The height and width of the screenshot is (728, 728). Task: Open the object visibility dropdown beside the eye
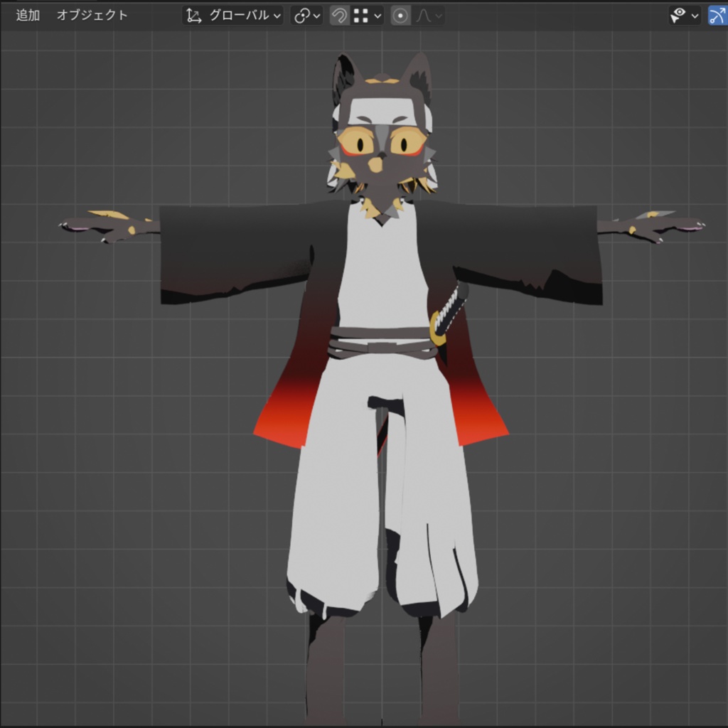pyautogui.click(x=694, y=15)
